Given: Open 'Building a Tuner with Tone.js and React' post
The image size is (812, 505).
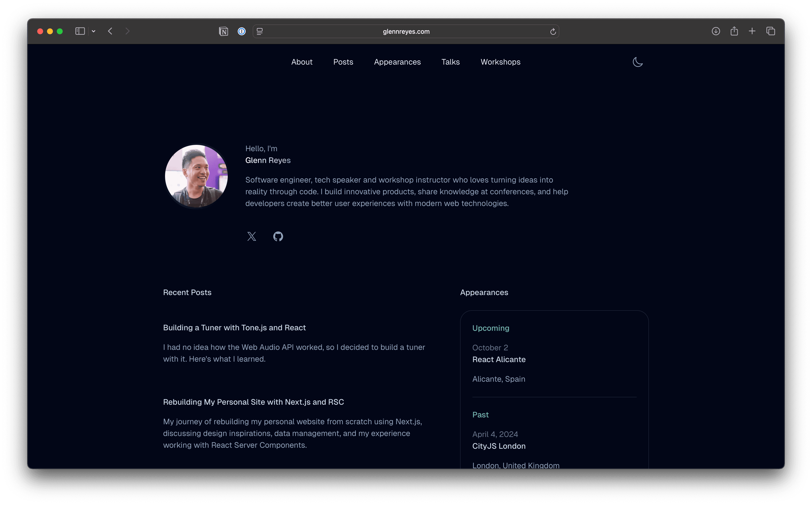Looking at the screenshot, I should tap(234, 328).
